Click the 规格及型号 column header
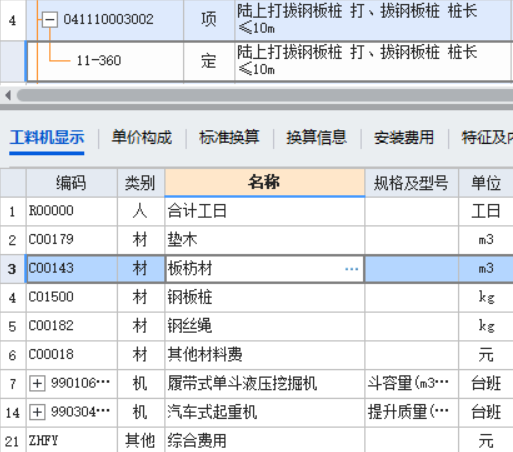 pos(412,183)
